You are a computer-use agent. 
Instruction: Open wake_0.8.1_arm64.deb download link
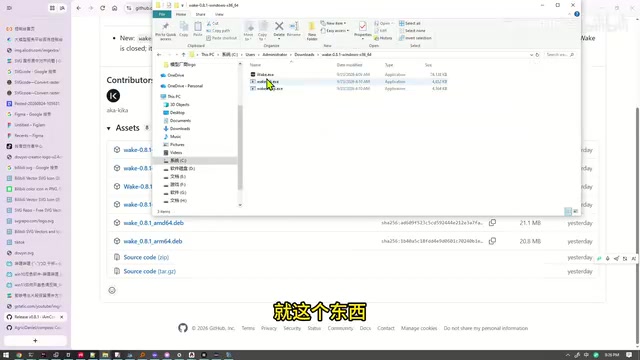coord(153,241)
